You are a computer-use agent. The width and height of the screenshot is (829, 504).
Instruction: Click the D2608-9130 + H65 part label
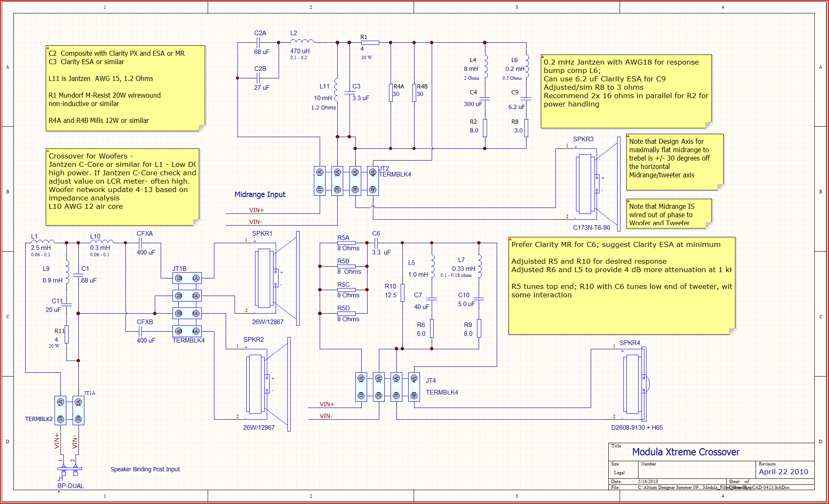(x=637, y=428)
